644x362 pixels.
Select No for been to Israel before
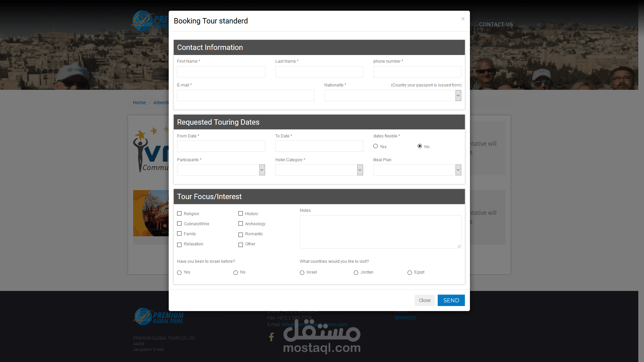235,273
